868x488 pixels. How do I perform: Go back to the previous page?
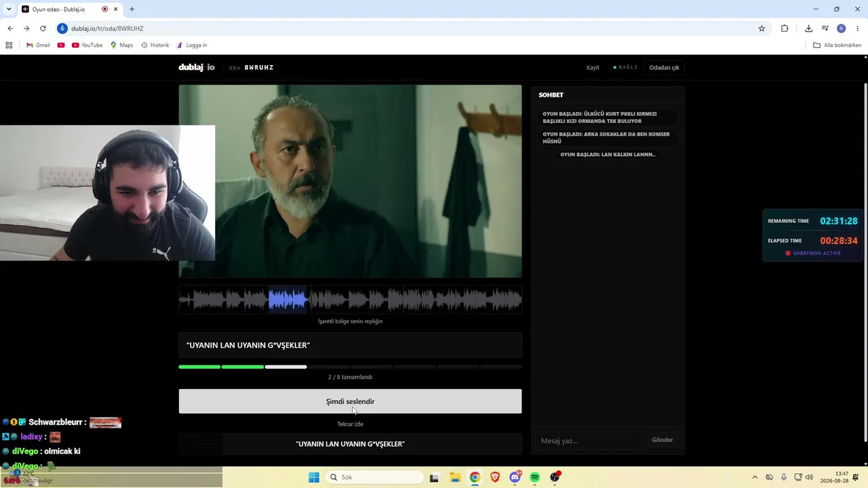[10, 28]
